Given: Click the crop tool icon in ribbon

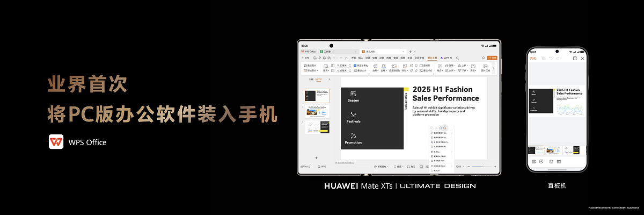Looking at the screenshot, I should 326,66.
